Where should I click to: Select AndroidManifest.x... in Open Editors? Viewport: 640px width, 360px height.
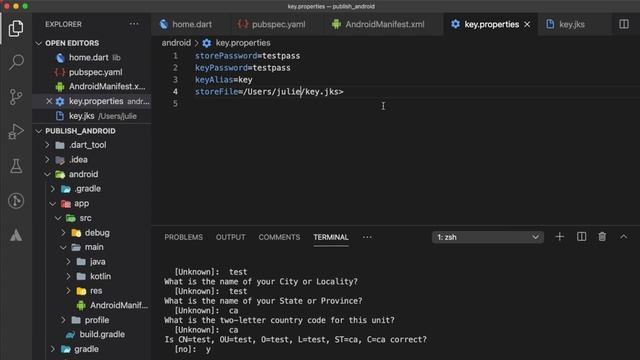[x=107, y=87]
